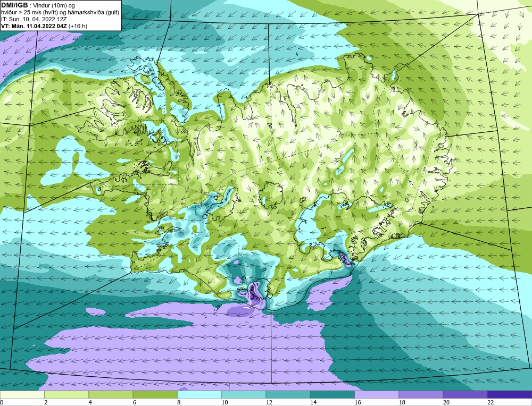Click the legend value label 8
The height and width of the screenshot is (406, 532).
179,402
